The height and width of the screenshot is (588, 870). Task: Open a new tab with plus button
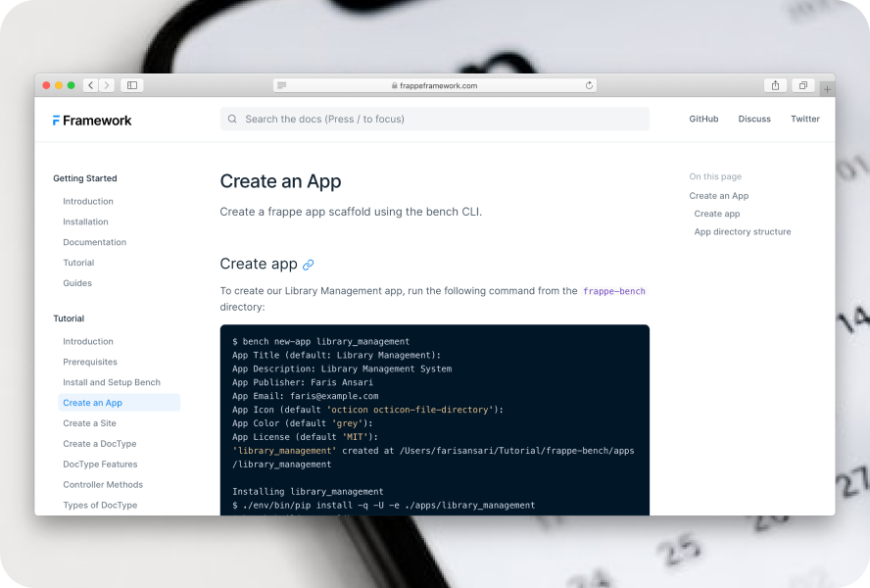828,89
